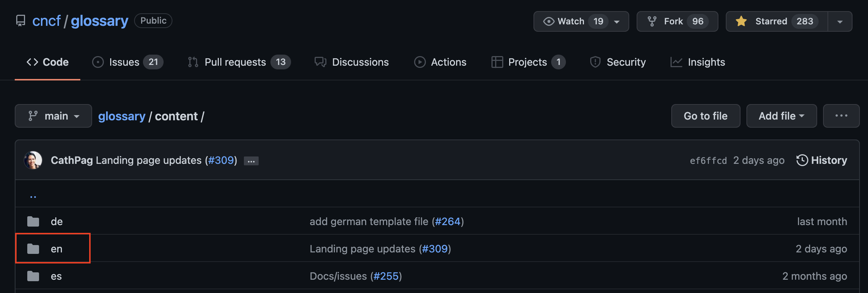Screen dimensions: 868x293
Task: Click the Insights graph icon
Action: (677, 62)
